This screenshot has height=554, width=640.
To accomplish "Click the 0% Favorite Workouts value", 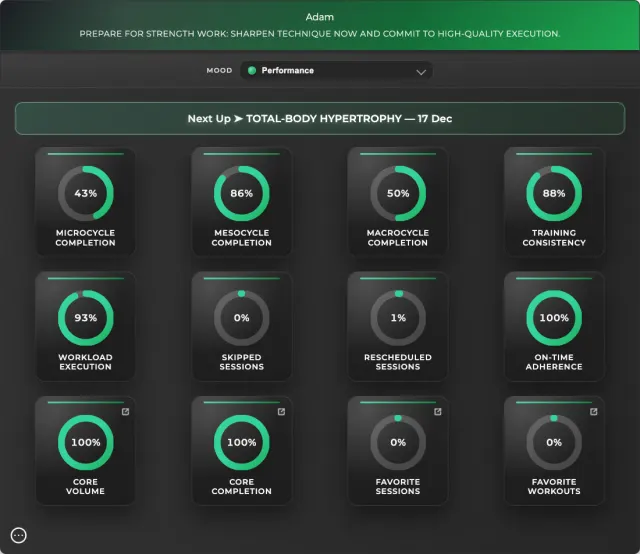I will tap(554, 442).
